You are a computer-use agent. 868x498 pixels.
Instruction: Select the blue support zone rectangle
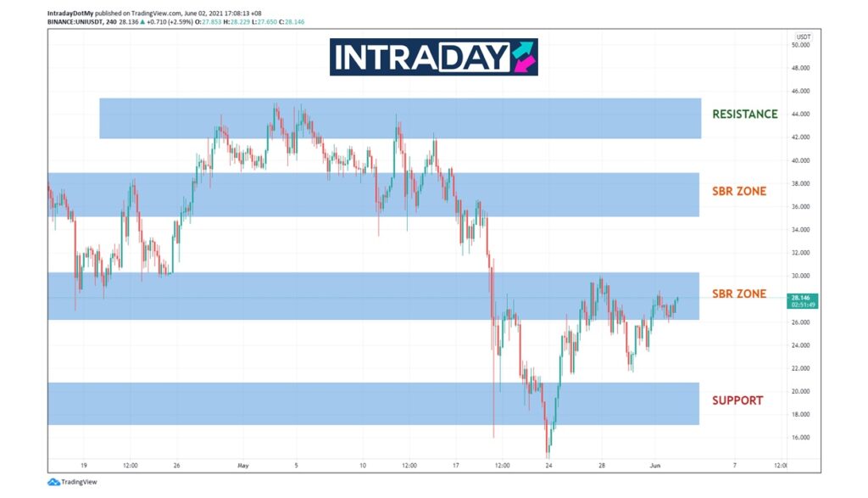pyautogui.click(x=373, y=404)
